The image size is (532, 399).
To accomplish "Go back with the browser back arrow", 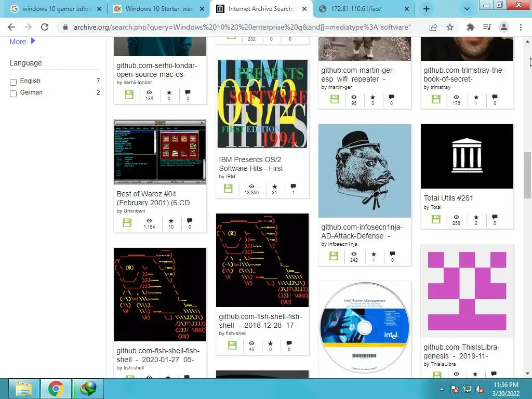I will tap(11, 27).
